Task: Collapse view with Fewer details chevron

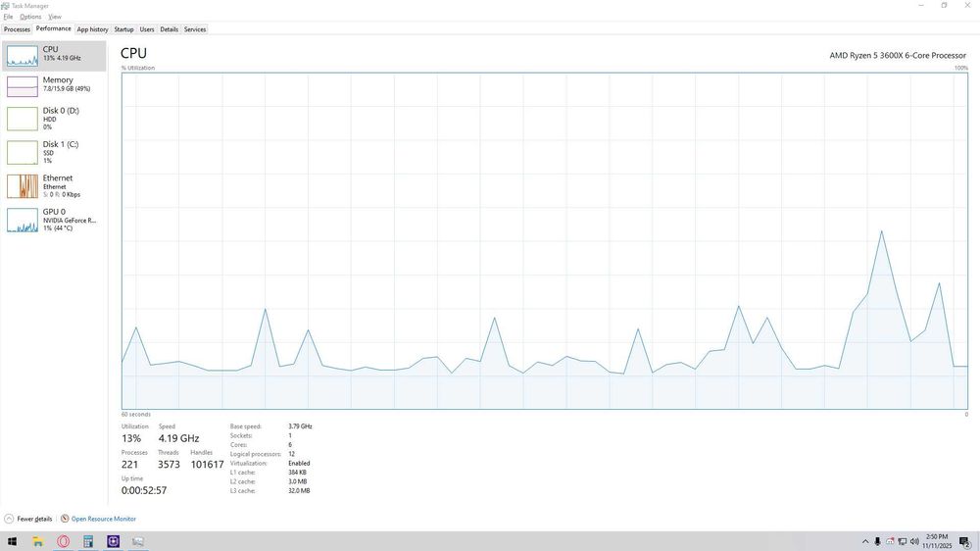Action: tap(9, 519)
